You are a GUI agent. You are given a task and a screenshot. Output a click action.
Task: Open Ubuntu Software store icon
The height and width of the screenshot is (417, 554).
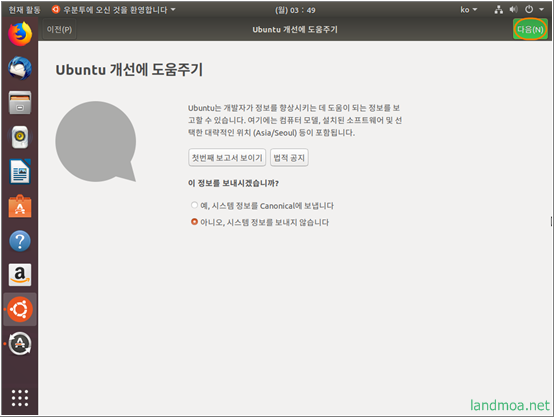click(x=20, y=206)
